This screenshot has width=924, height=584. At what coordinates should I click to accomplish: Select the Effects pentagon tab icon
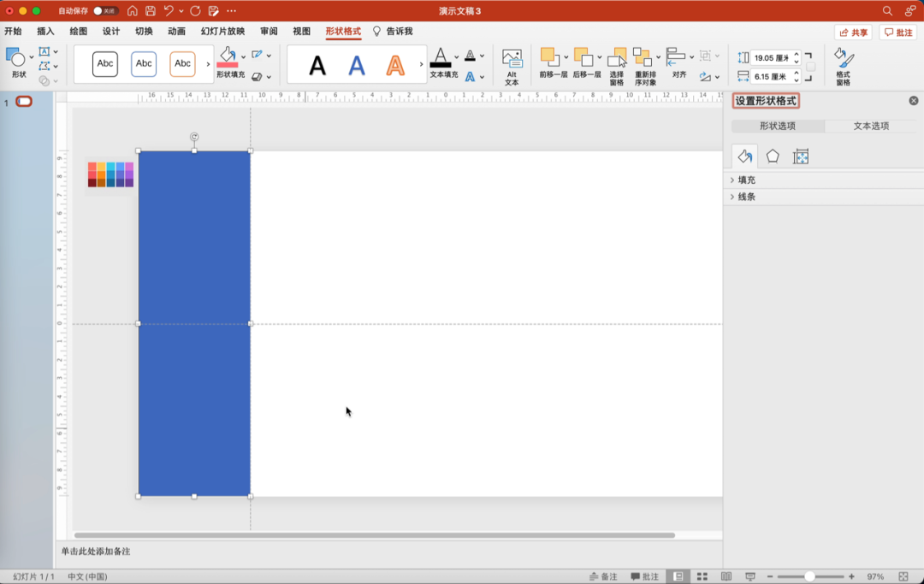pos(773,156)
